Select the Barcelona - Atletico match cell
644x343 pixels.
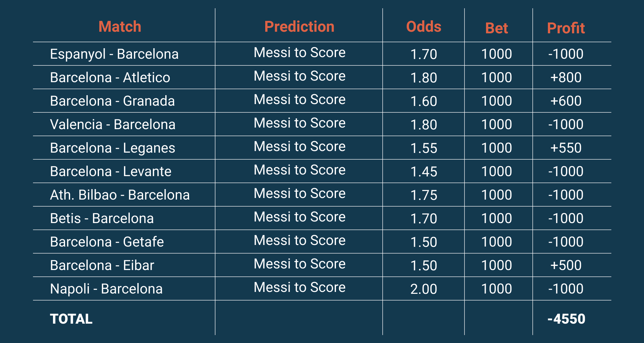(x=110, y=77)
